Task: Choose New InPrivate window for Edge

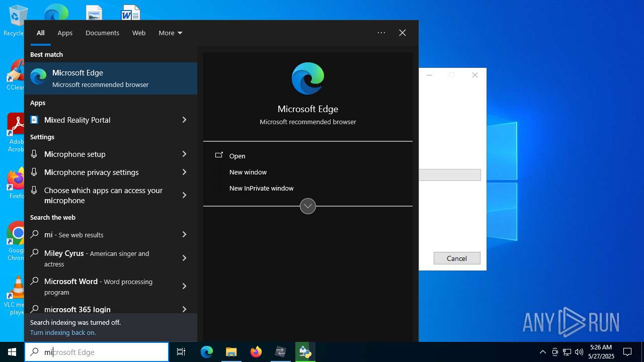Action: pos(262,188)
